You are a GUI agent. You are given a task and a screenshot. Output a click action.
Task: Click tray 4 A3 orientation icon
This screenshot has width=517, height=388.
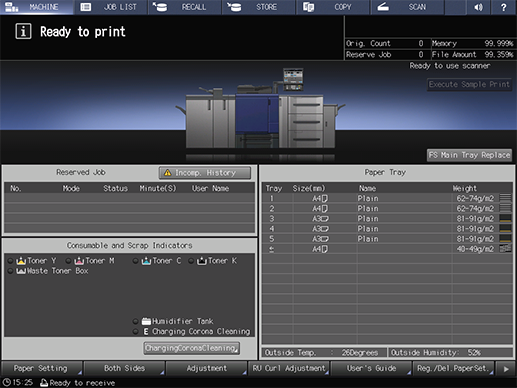(325, 229)
